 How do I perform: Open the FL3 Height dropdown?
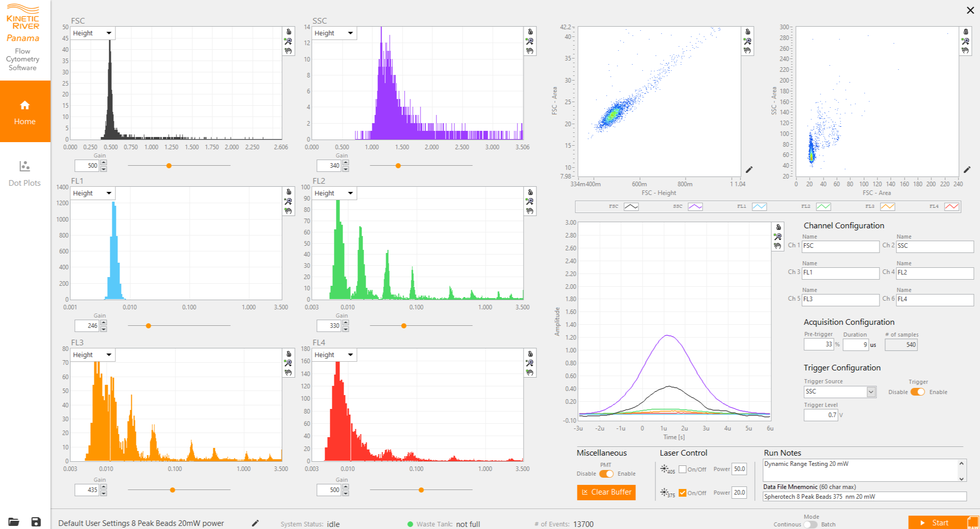point(92,355)
